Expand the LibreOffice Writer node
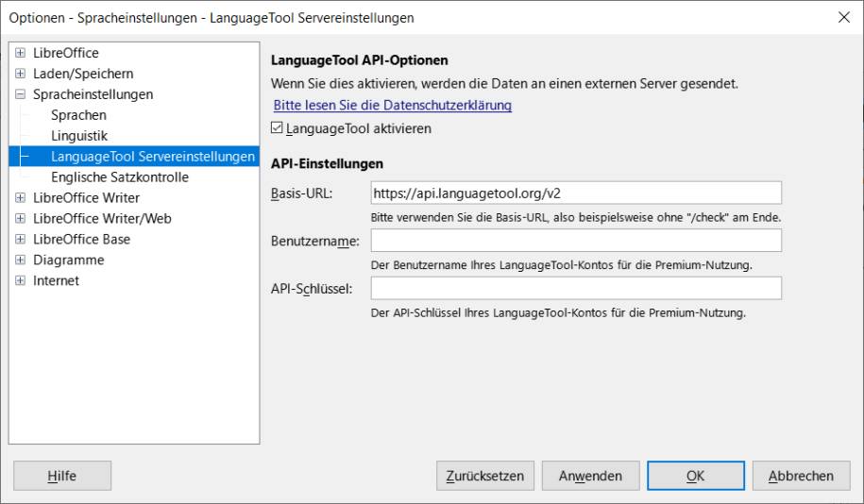 click(x=21, y=198)
